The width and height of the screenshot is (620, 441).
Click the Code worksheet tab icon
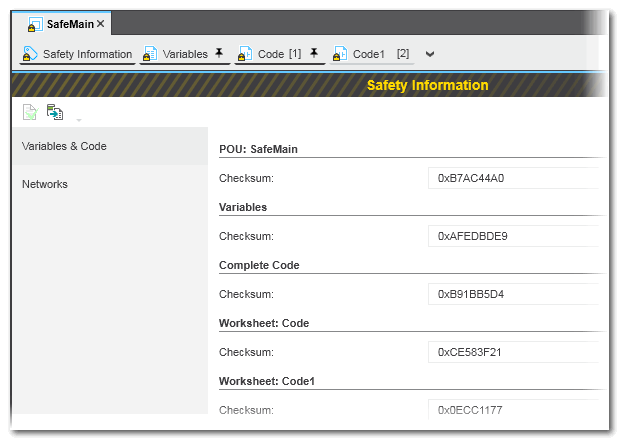(x=245, y=54)
